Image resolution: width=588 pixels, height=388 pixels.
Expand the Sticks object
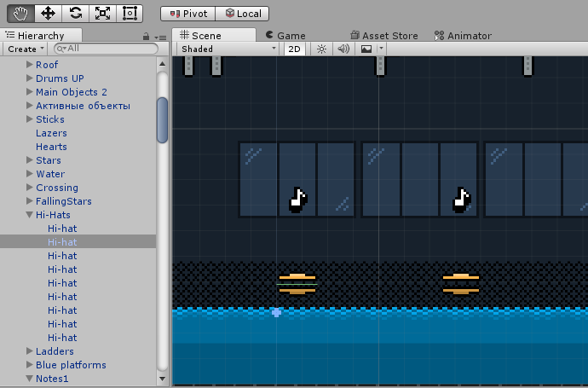(30, 119)
